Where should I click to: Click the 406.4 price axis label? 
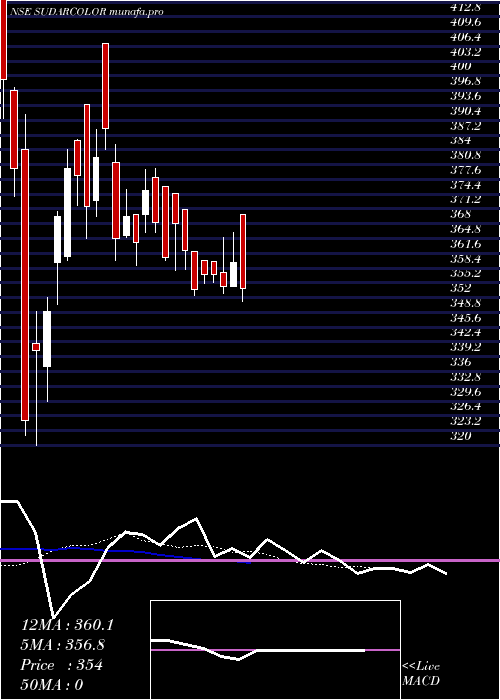coord(465,37)
